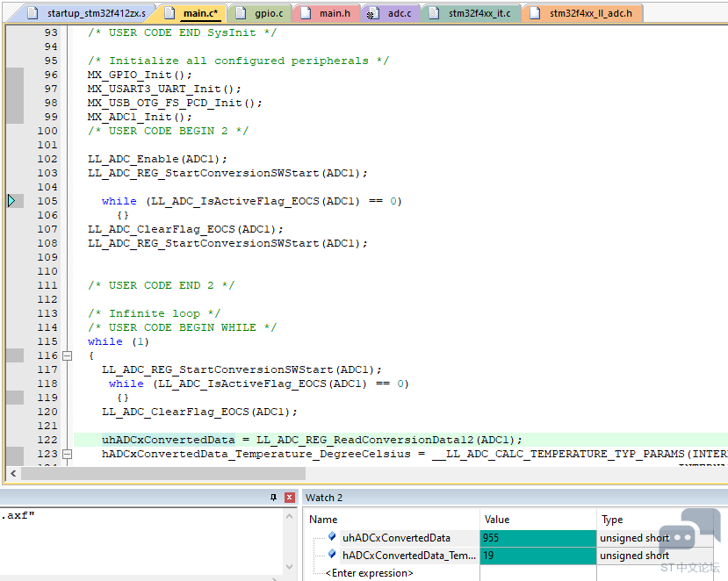Click the horizontal scrollbar thumb in the editor
The image size is (728, 581).
163,474
